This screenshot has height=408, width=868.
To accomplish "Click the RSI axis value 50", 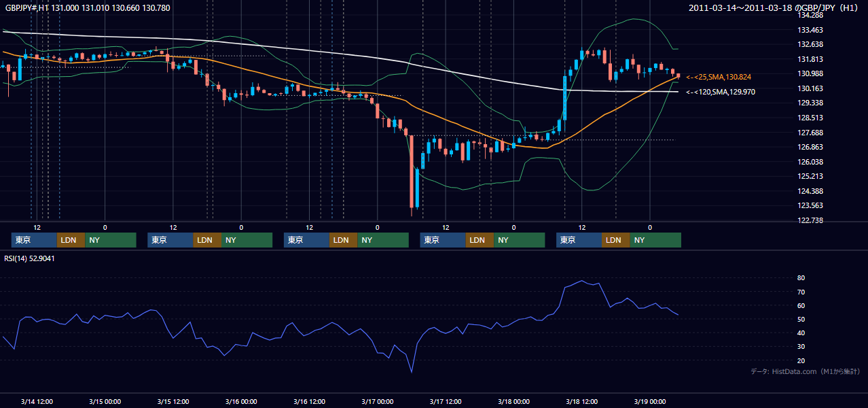I will (x=801, y=319).
